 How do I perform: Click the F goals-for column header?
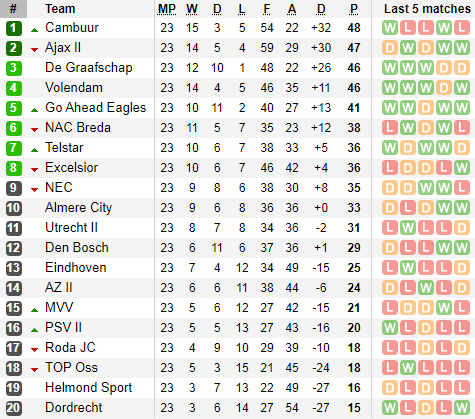point(267,9)
